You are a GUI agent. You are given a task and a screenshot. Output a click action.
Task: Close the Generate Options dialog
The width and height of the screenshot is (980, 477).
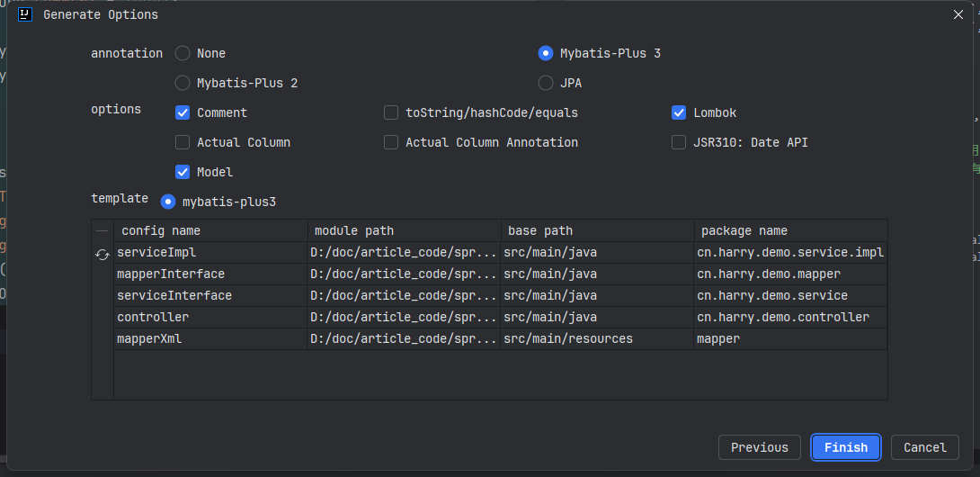coord(958,14)
